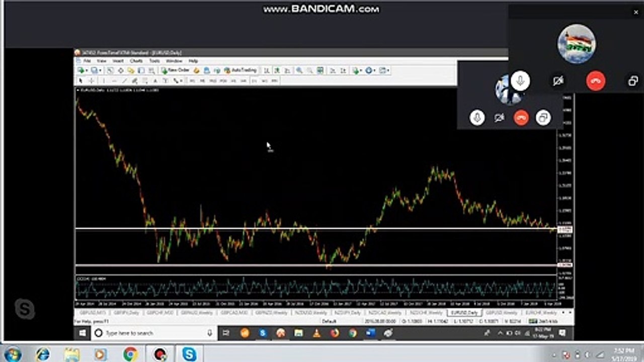Select the Crosshair tool
Screen dimensions: 644x362
click(x=92, y=81)
